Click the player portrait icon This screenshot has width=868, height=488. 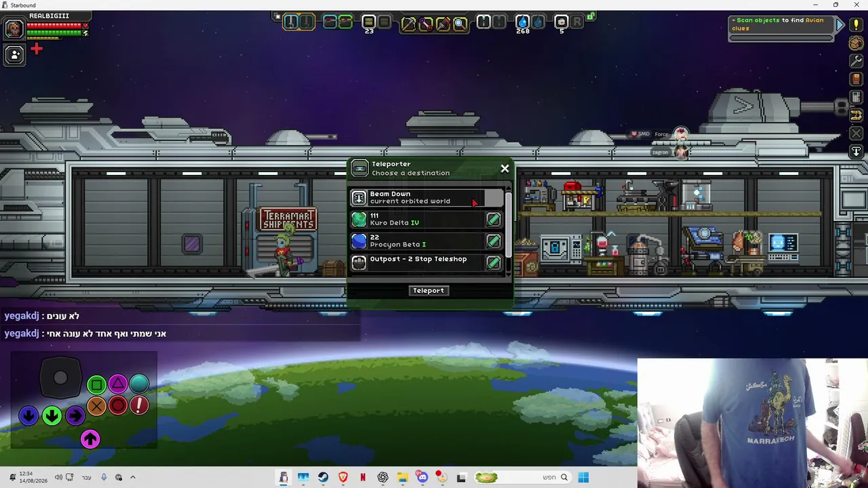[14, 28]
